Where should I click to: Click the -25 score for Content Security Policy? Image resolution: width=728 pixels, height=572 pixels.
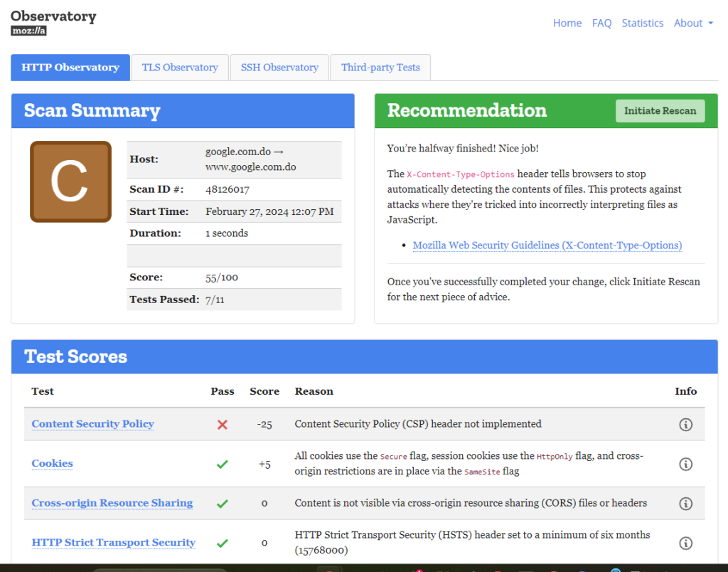click(264, 424)
